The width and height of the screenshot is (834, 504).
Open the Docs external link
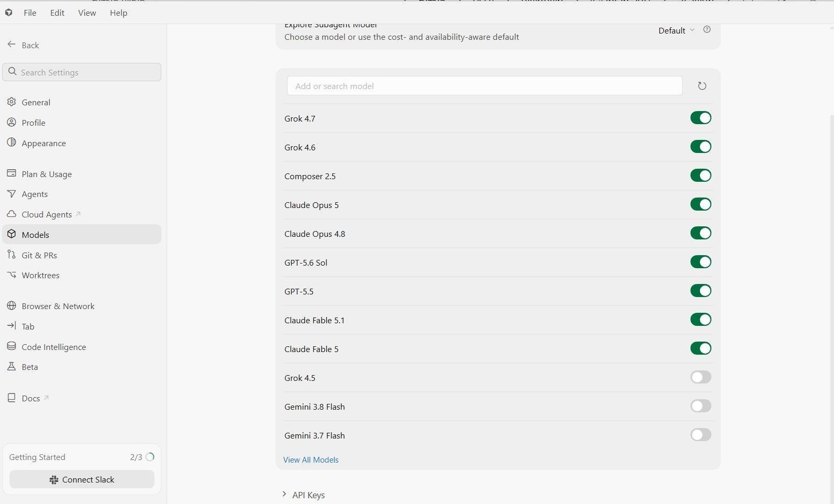(82, 398)
